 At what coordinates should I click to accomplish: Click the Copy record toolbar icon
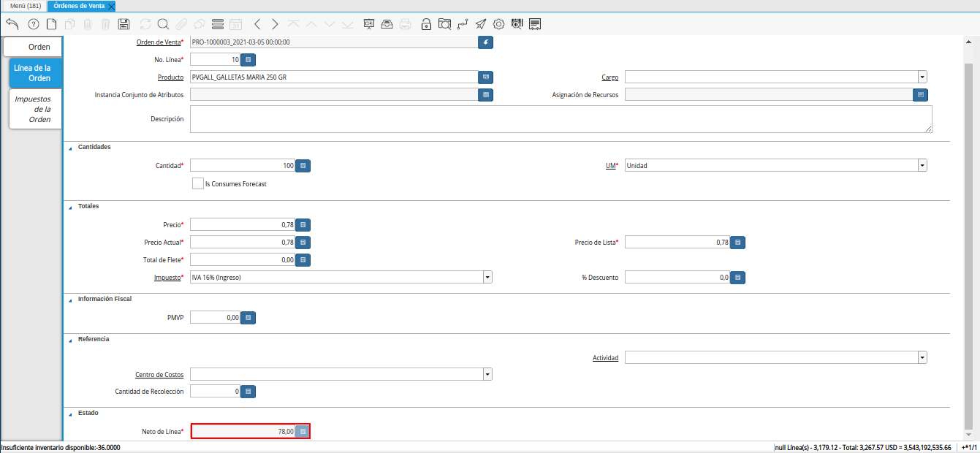pos(69,24)
